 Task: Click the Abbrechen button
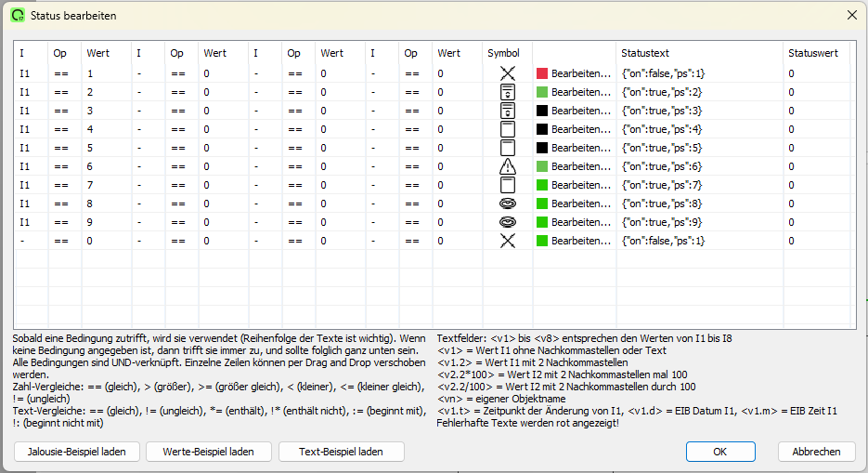click(x=817, y=452)
